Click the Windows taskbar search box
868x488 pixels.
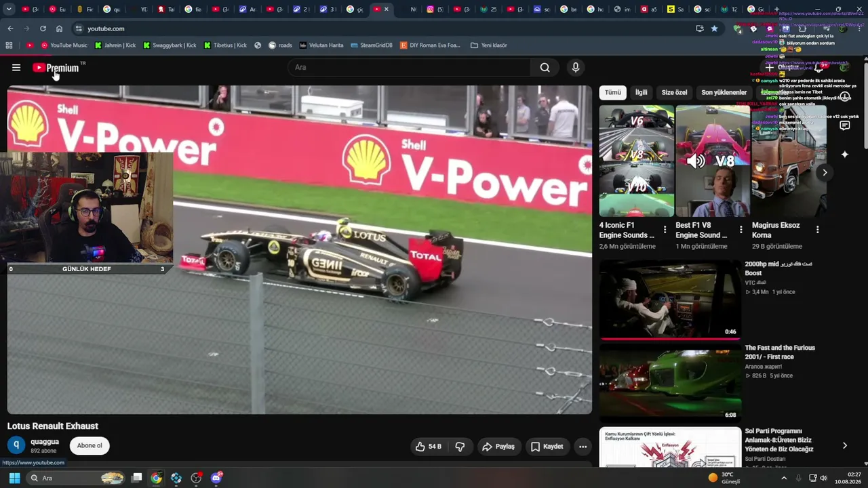[x=77, y=478]
